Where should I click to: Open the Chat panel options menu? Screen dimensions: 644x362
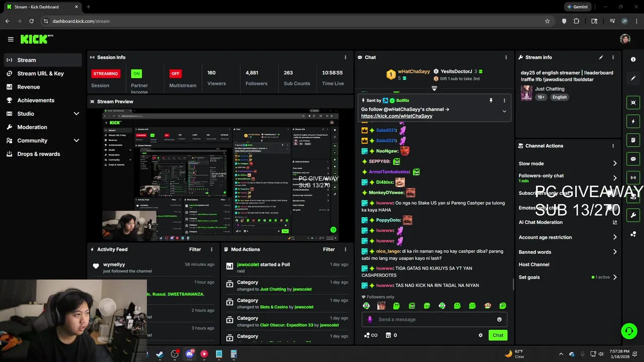coord(506,57)
